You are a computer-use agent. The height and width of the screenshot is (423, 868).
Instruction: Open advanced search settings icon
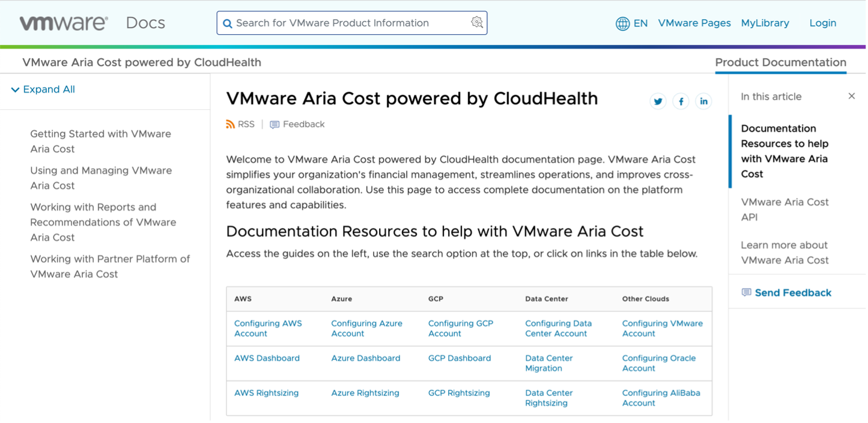(476, 23)
